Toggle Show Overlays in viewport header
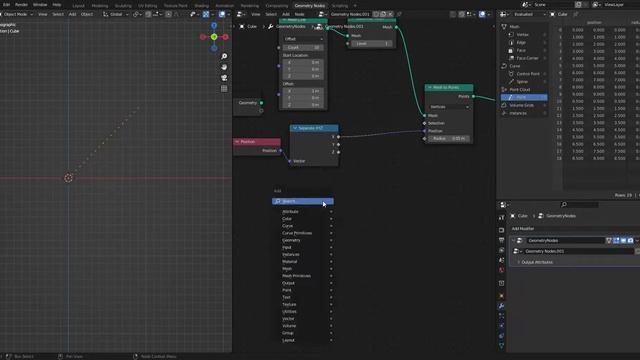 [222, 14]
